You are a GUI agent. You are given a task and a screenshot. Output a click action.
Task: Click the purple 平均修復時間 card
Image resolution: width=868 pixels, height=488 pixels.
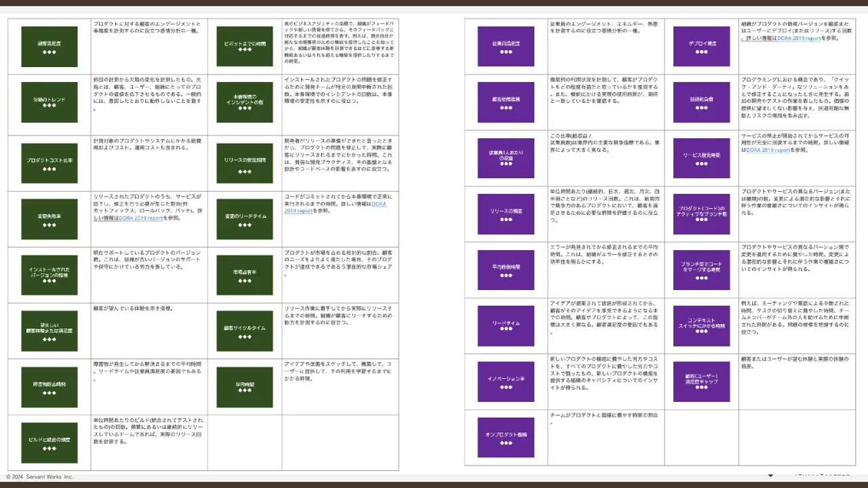[x=506, y=270]
